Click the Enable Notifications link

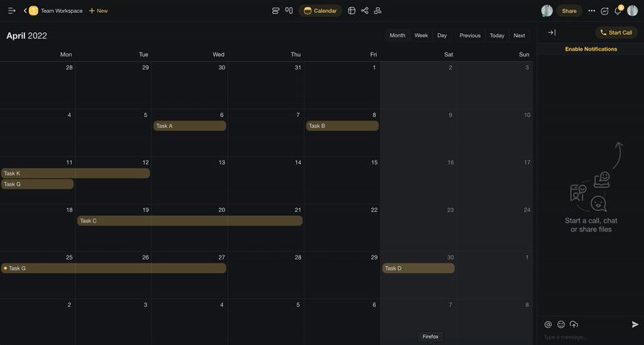click(591, 49)
